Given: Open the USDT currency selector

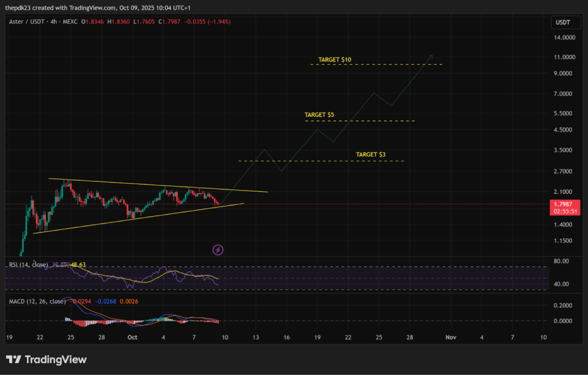Looking at the screenshot, I should tap(560, 22).
